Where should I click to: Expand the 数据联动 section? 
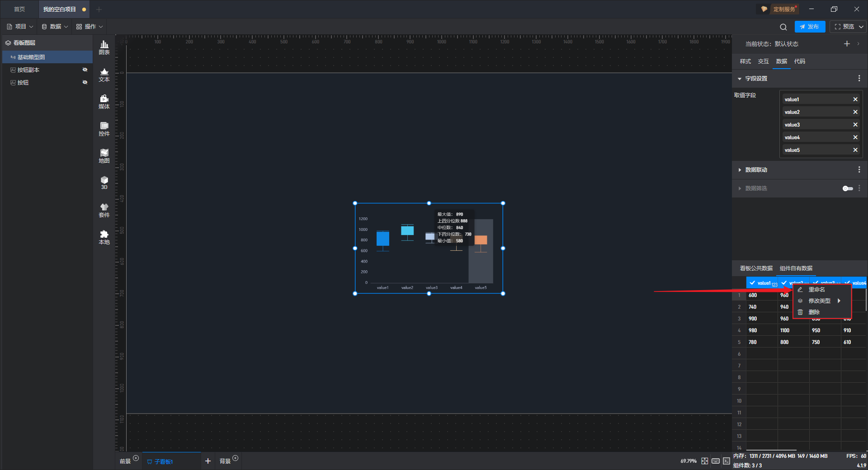[x=756, y=170]
